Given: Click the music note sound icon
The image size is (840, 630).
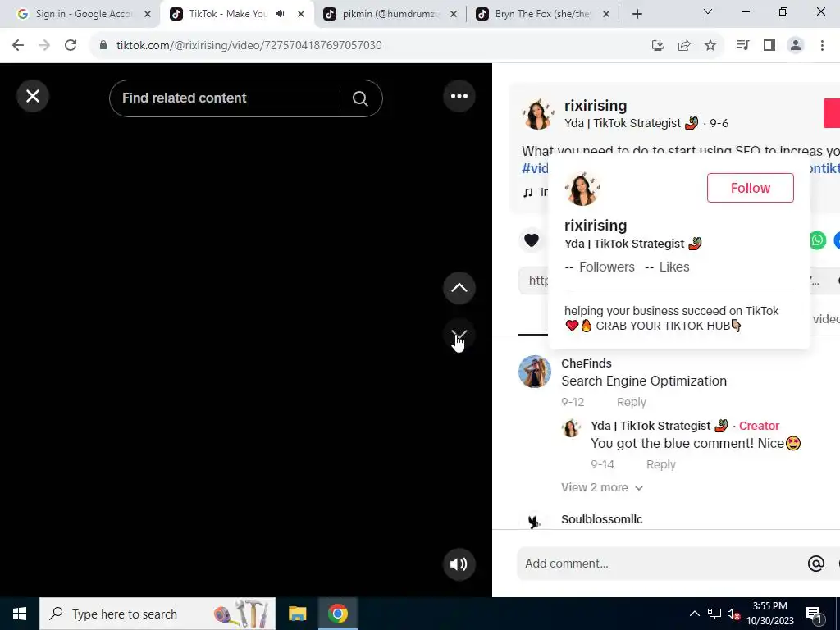Looking at the screenshot, I should click(x=528, y=192).
